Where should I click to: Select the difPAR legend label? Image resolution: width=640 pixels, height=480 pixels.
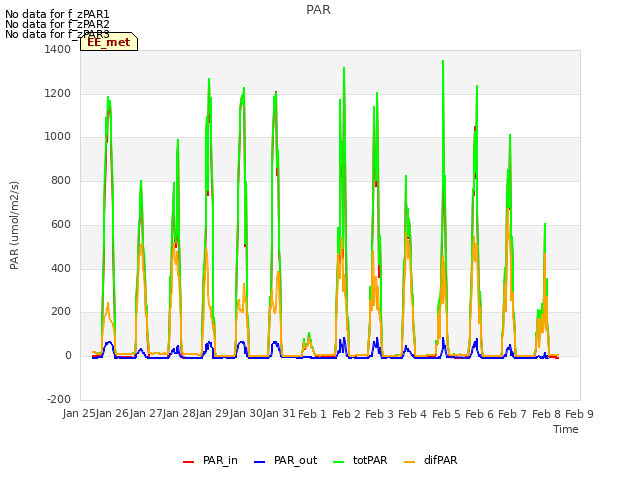pyautogui.click(x=440, y=460)
